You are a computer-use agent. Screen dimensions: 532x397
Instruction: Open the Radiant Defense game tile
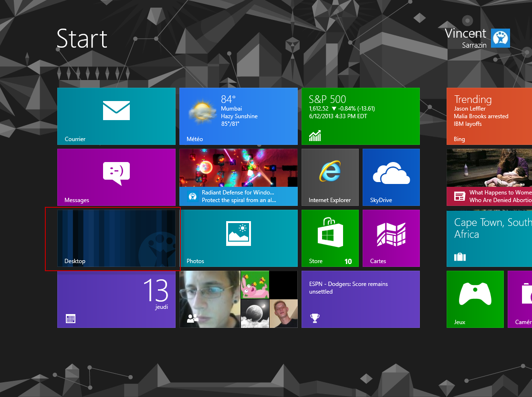239,177
